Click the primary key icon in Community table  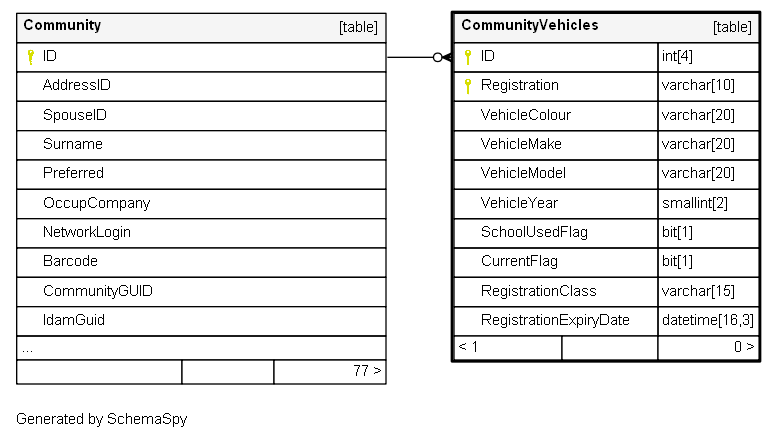click(31, 57)
